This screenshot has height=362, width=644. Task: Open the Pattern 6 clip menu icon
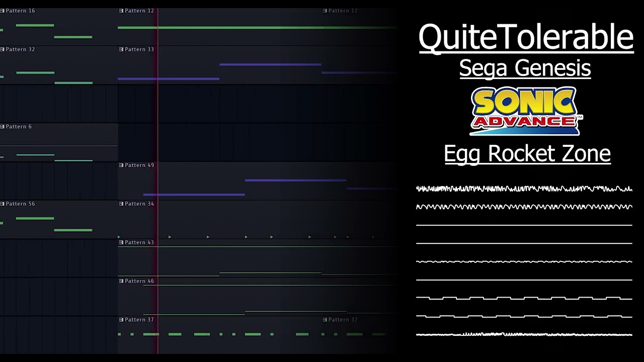(2, 127)
